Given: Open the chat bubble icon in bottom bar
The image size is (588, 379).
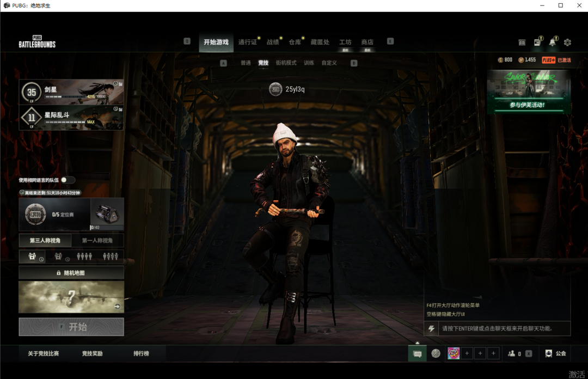Looking at the screenshot, I should click(417, 353).
